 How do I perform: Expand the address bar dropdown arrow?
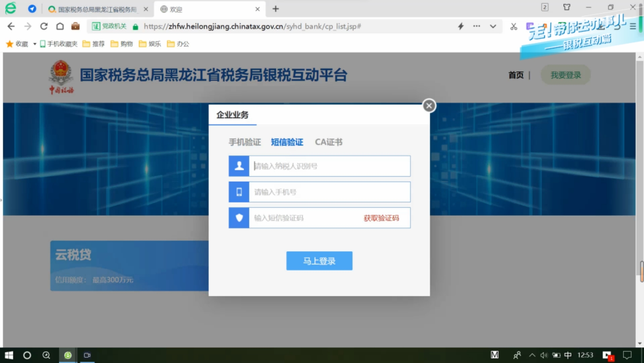493,26
